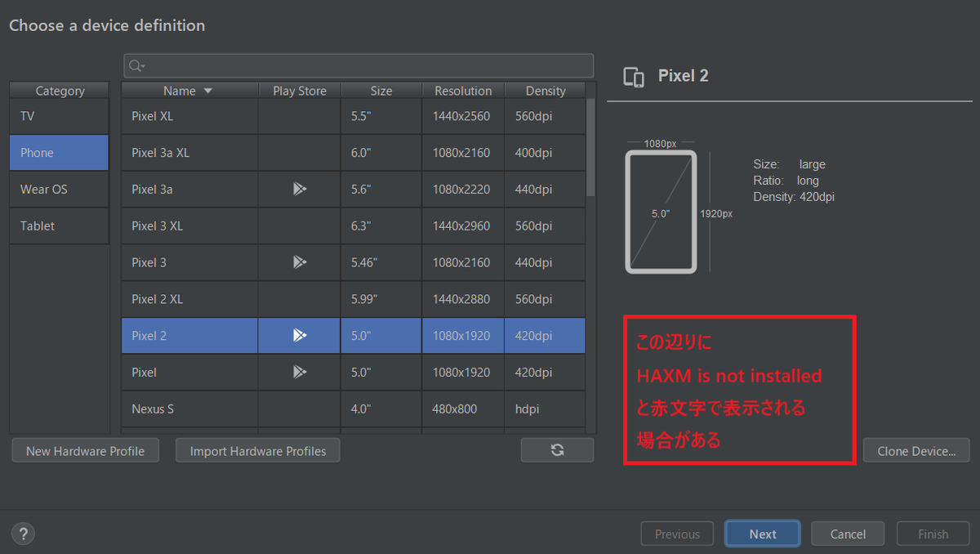Select the Pixel XL device row
The width and height of the screenshot is (980, 554).
tap(353, 116)
